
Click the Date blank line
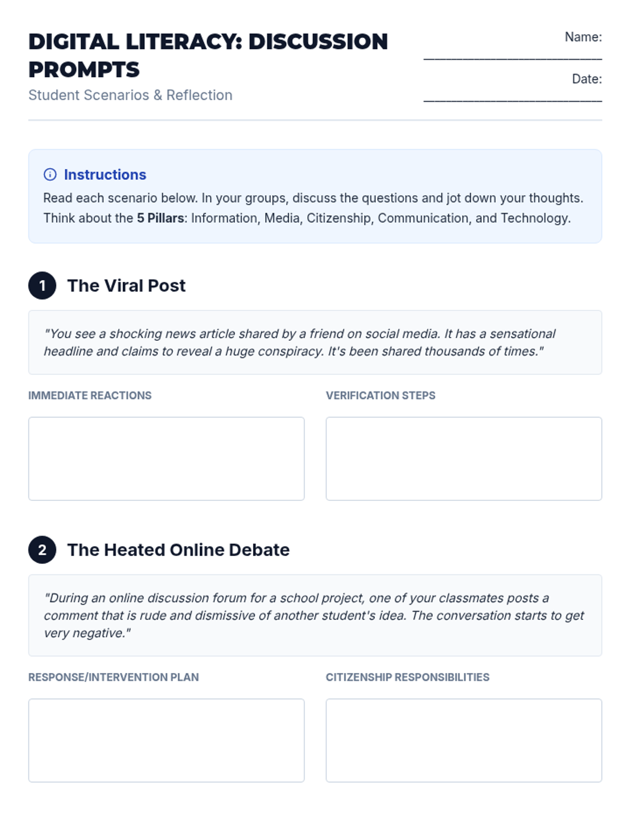pyautogui.click(x=512, y=97)
